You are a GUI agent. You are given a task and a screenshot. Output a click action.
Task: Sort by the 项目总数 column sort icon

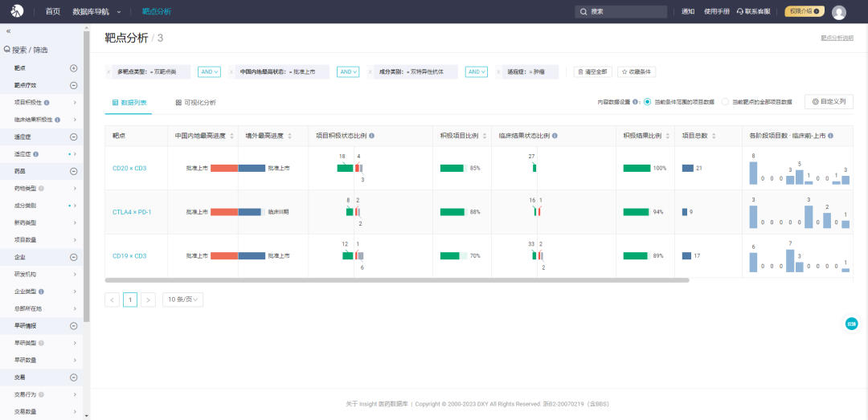(x=714, y=136)
